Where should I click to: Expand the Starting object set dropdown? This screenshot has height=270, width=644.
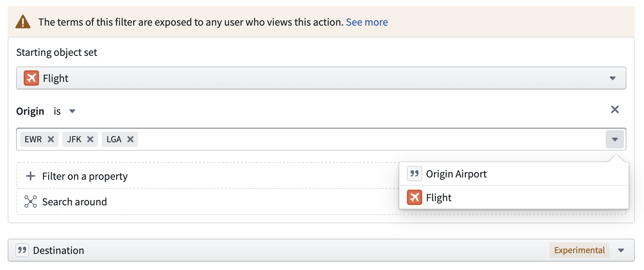pos(612,78)
